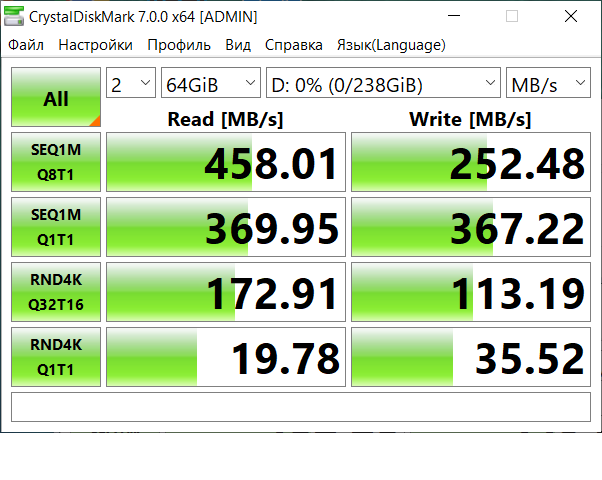Open the drive selector showing D: 0%
602x480 pixels.
tap(383, 84)
